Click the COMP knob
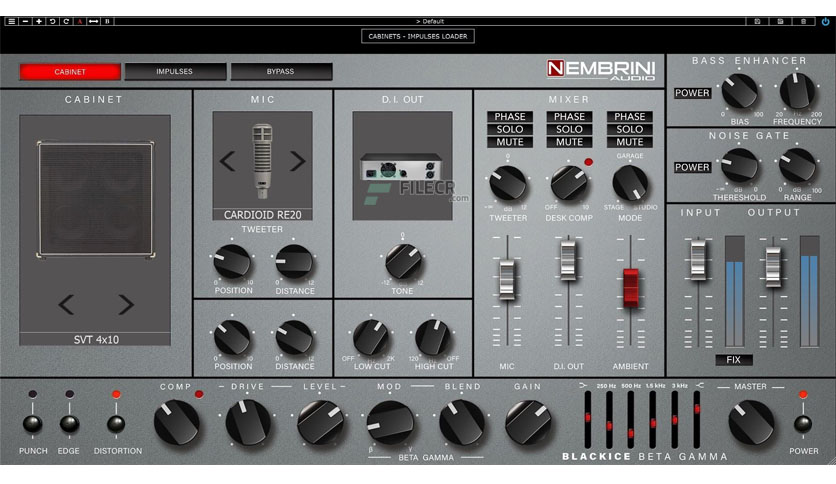This screenshot has height=484, width=836. coord(176,422)
